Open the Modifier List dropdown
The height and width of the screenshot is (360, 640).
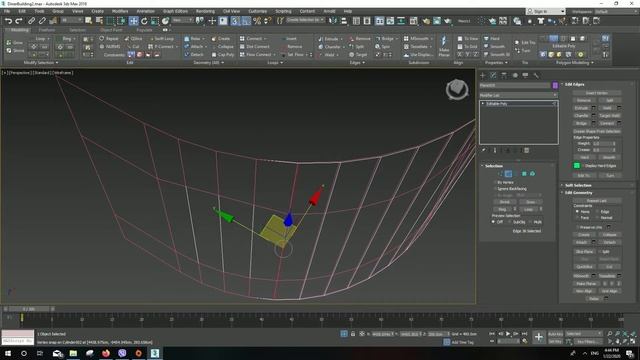click(x=518, y=95)
